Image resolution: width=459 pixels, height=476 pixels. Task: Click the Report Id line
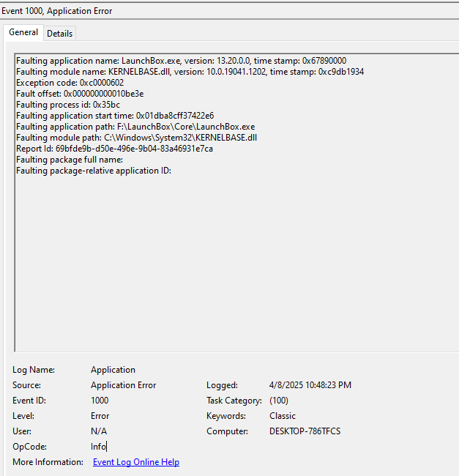tap(114, 149)
